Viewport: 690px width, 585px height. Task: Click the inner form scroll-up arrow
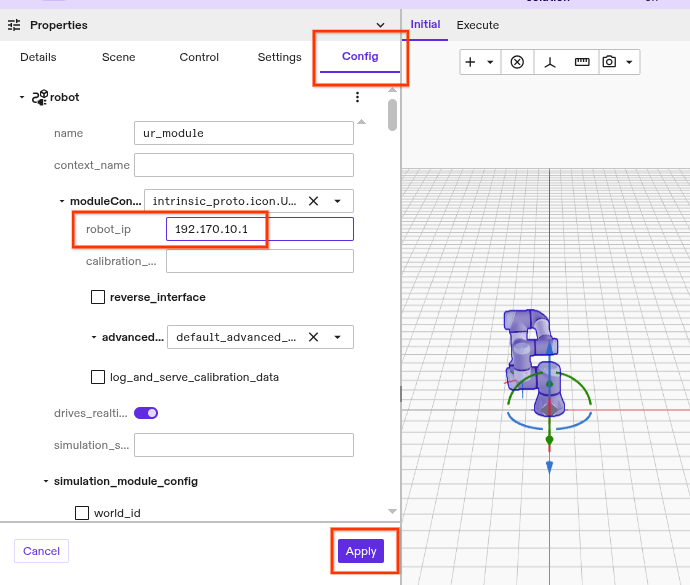pos(361,122)
